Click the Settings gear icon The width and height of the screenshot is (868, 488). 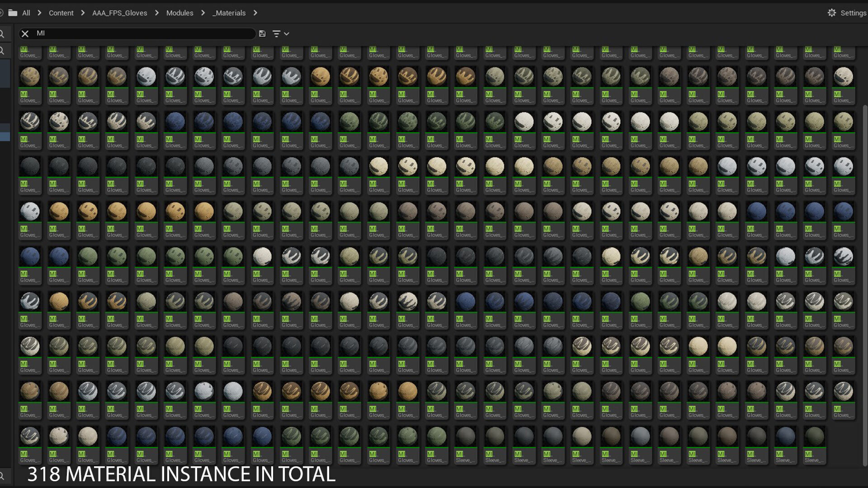click(832, 13)
